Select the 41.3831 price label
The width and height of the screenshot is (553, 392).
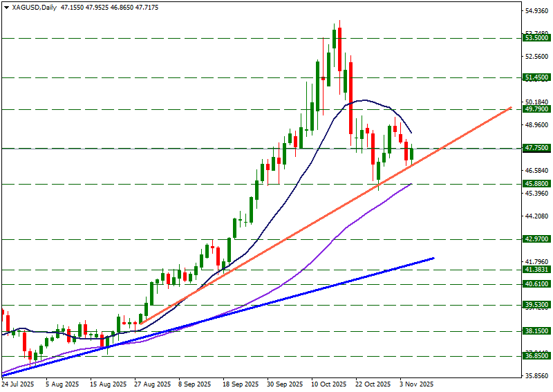(x=536, y=270)
